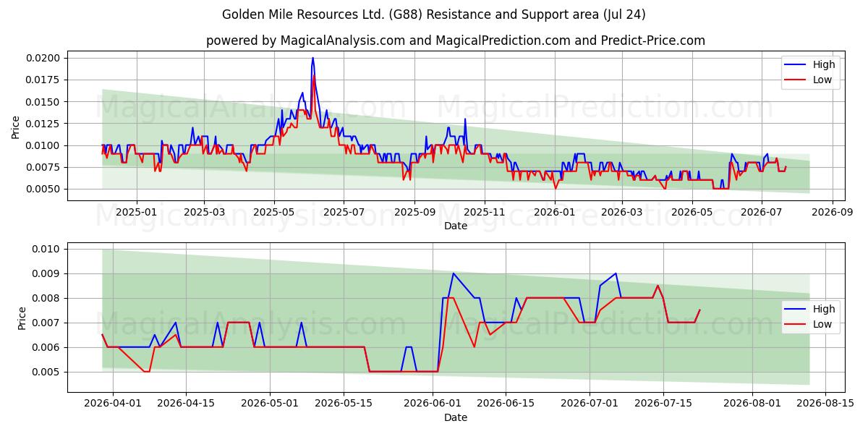Viewport: 868px width, 434px height.
Task: Click the "2025-11" tick label
Action: (484, 212)
